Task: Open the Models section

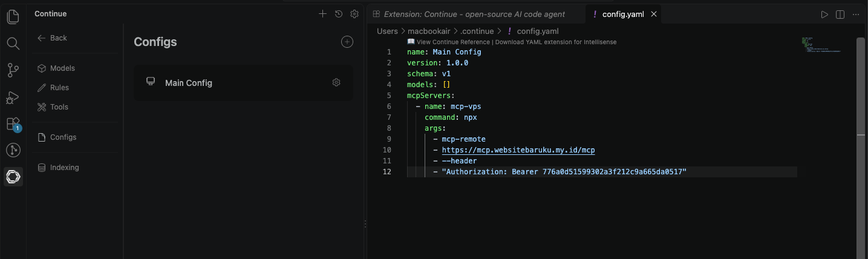Action: pos(56,68)
